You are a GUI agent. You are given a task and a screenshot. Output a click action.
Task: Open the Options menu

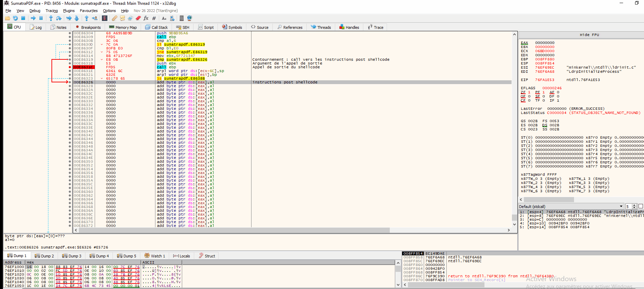pyautogui.click(x=109, y=11)
